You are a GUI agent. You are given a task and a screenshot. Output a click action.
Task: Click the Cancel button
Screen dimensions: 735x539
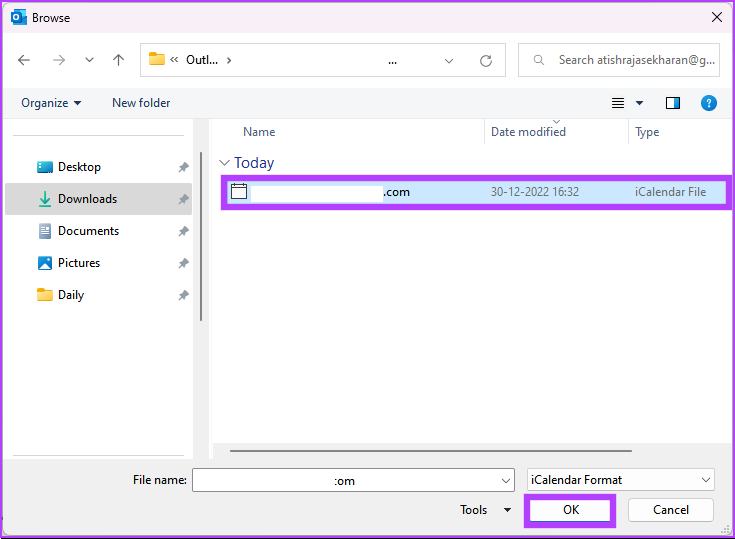click(671, 510)
